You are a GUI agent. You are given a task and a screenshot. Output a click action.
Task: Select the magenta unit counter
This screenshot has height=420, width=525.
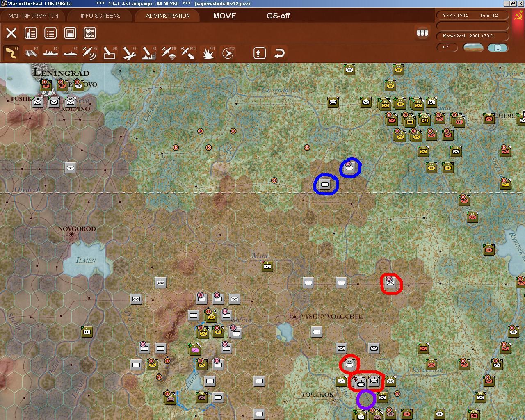(x=195, y=349)
